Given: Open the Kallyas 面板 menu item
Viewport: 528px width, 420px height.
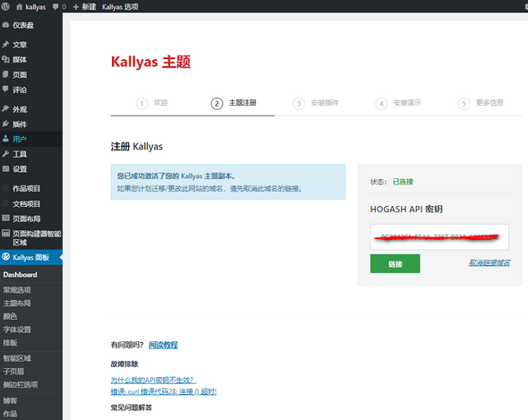Looking at the screenshot, I should pyautogui.click(x=31, y=257).
